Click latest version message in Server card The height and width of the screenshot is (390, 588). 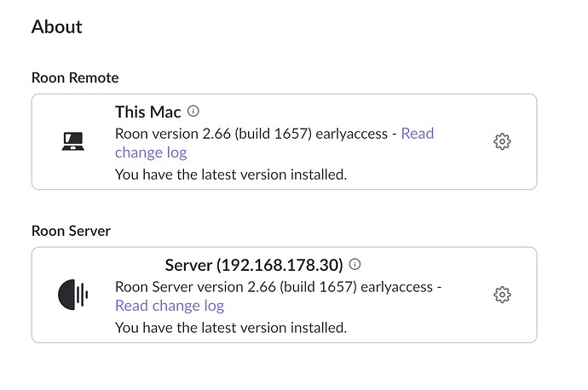(x=231, y=328)
